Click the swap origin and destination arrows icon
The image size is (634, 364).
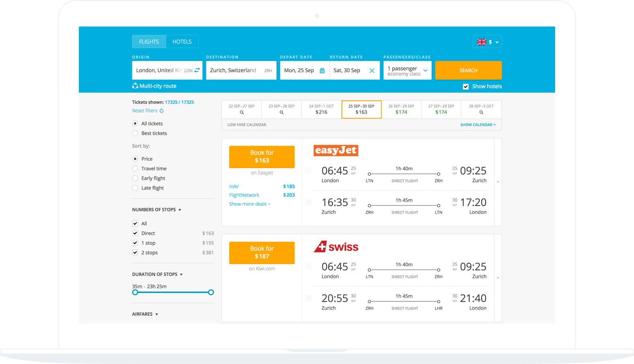[197, 70]
